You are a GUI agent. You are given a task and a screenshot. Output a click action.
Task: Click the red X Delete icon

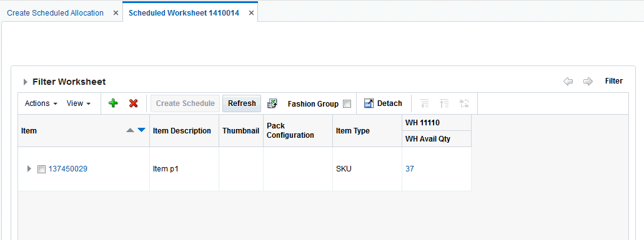pyautogui.click(x=133, y=103)
